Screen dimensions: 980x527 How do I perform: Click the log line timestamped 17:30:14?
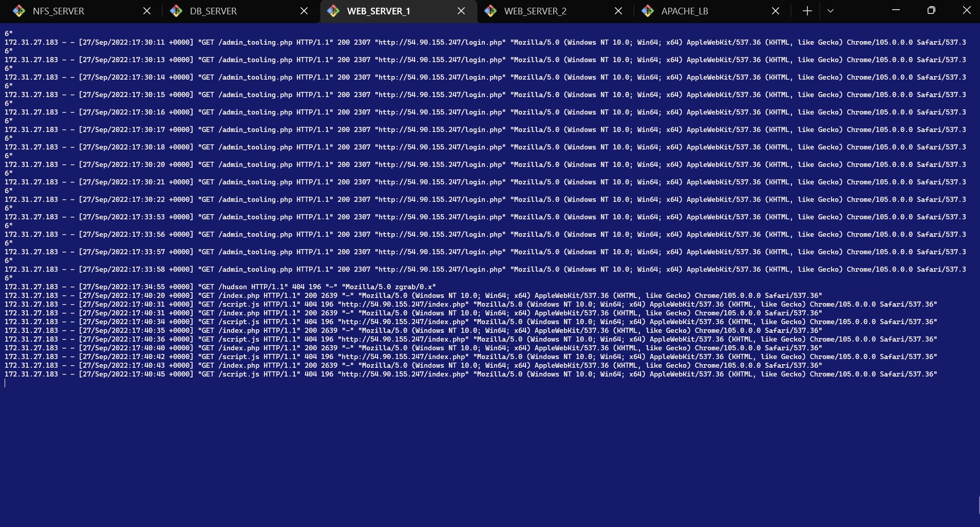tap(485, 82)
